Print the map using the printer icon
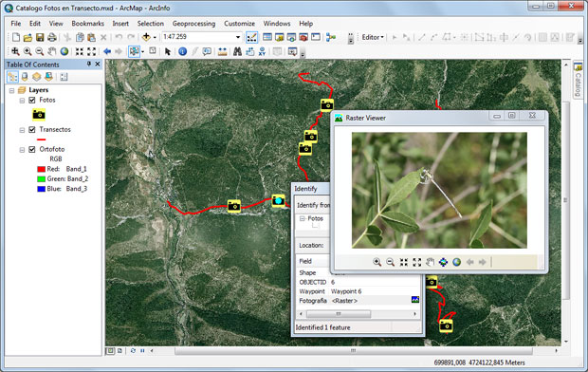 (x=52, y=37)
